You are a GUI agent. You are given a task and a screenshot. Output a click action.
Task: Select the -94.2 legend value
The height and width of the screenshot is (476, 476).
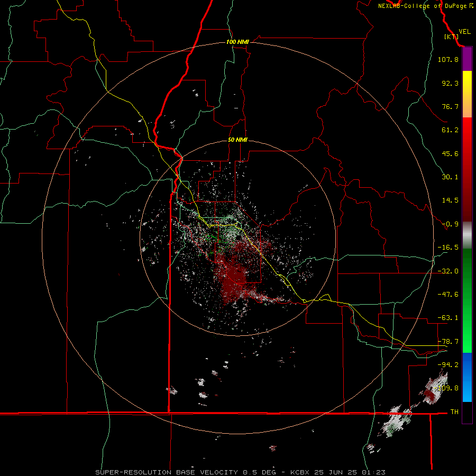click(x=448, y=364)
